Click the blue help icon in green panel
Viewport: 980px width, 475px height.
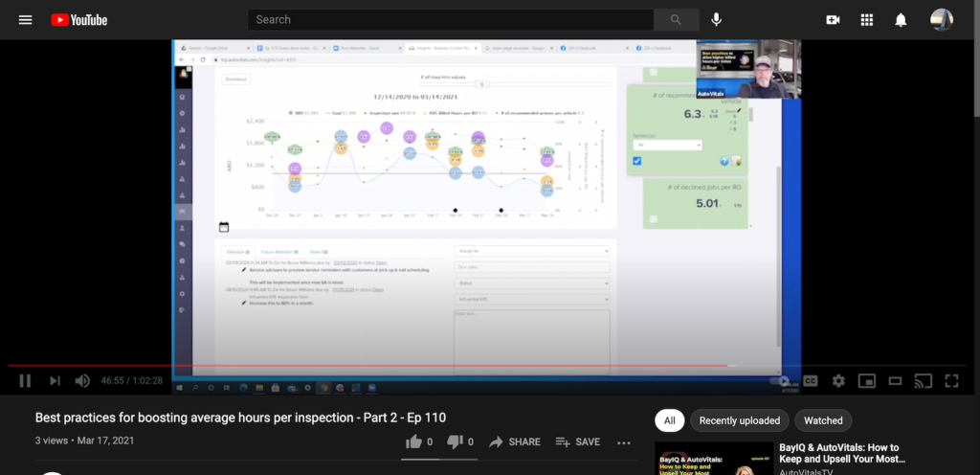tap(724, 161)
